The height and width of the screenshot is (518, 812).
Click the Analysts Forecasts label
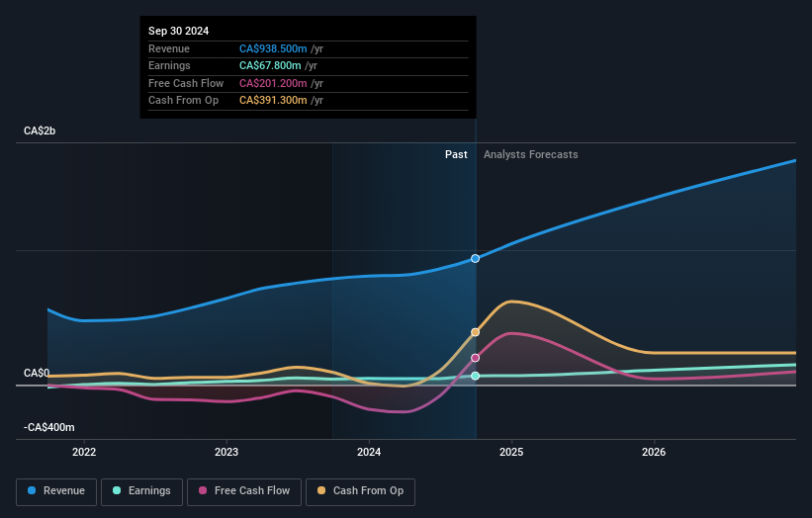[x=531, y=154]
